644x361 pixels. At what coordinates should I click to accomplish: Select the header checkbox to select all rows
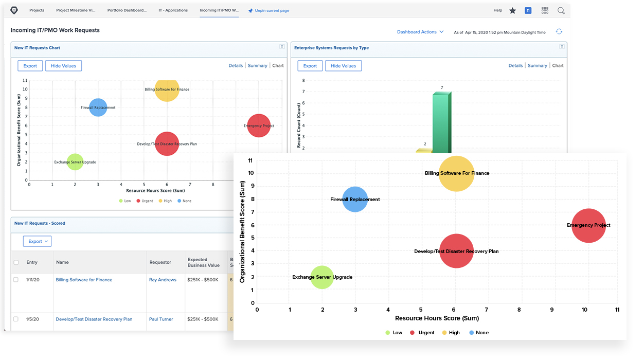tap(17, 262)
